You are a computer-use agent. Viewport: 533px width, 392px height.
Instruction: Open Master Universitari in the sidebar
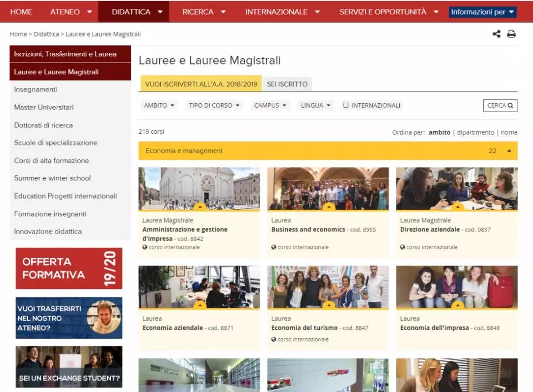click(44, 107)
